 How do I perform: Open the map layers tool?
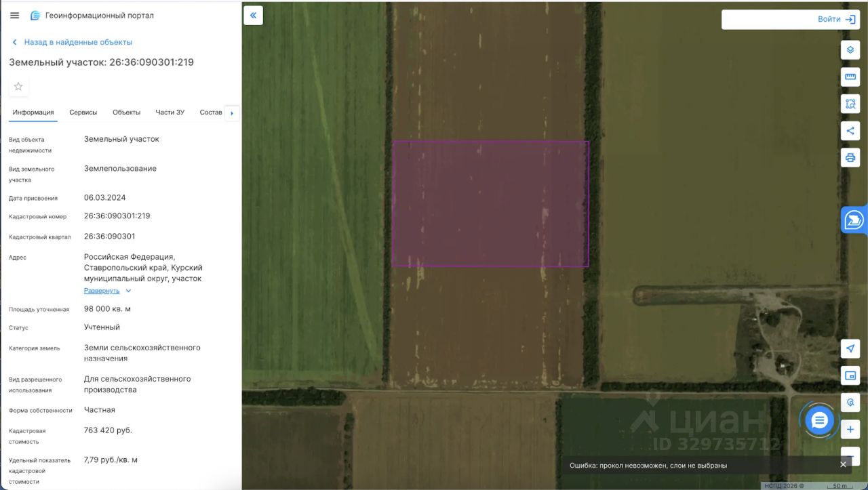tap(850, 49)
